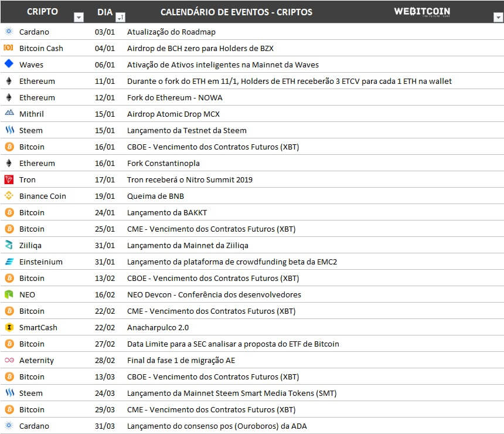
Task: Click the Mithril mountain icon
Action: [9, 113]
